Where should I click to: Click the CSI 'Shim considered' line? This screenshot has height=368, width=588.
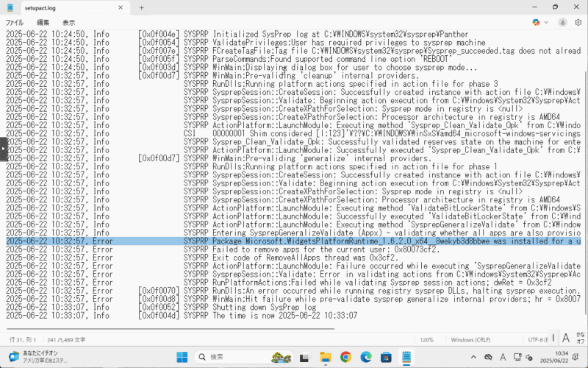[x=293, y=134]
